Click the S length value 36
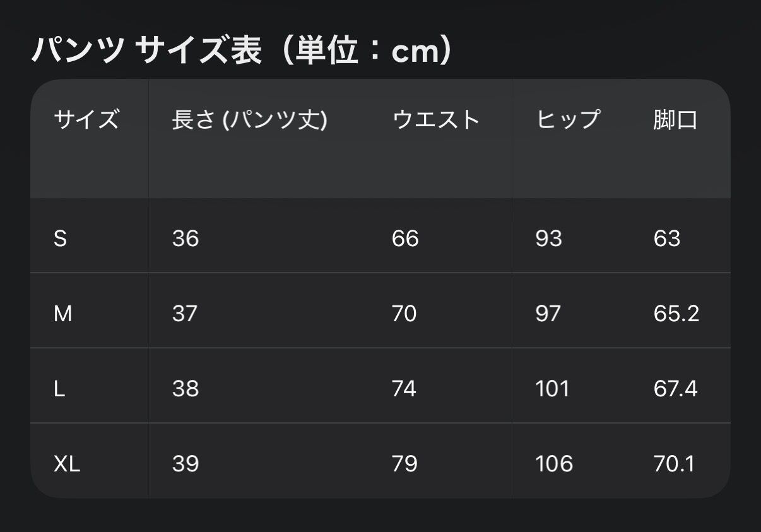The image size is (761, 532). (185, 239)
